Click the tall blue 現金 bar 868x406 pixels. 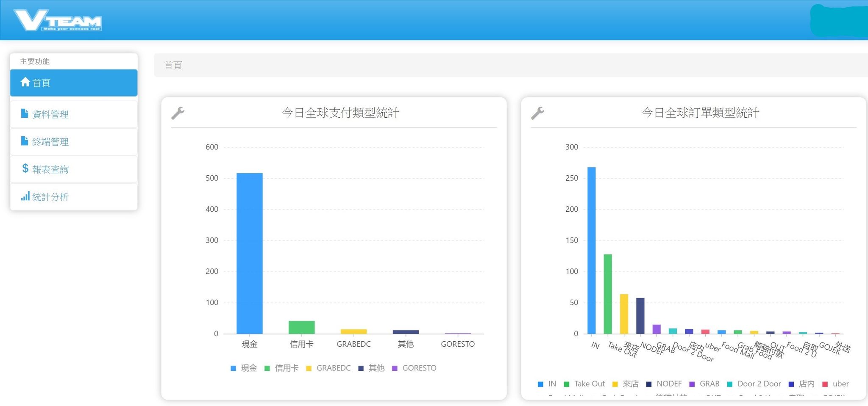[249, 253]
